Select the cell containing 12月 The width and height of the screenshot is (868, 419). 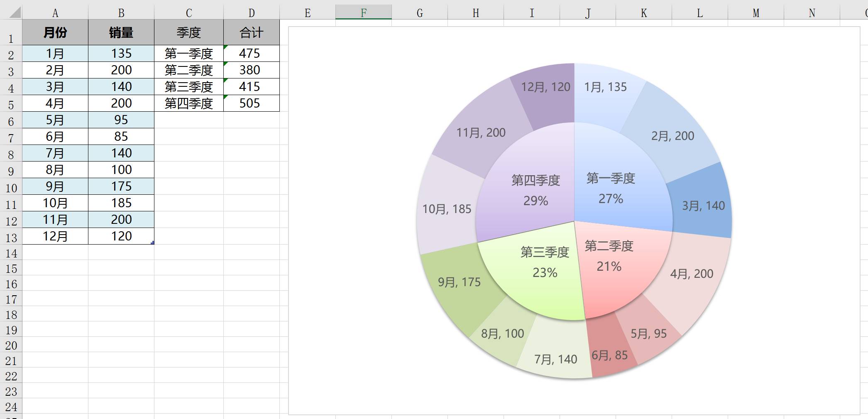click(x=55, y=236)
